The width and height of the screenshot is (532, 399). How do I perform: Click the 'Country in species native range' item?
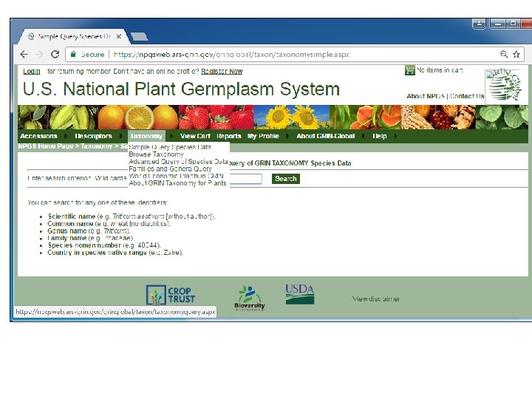pyautogui.click(x=115, y=253)
